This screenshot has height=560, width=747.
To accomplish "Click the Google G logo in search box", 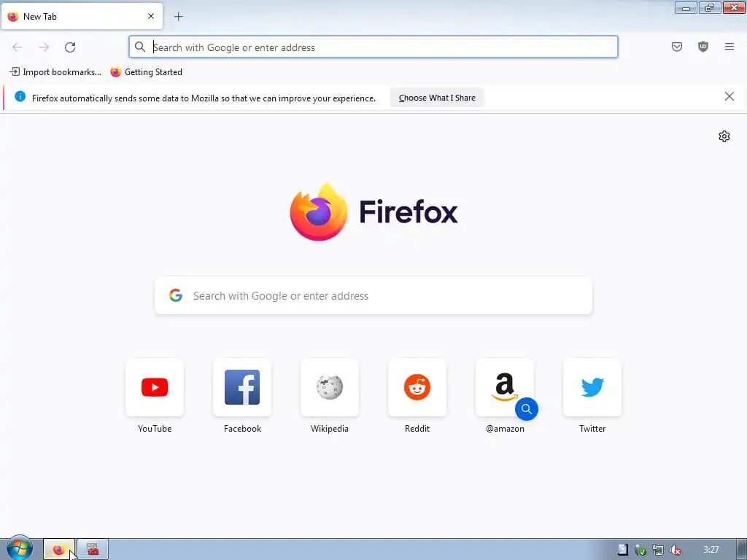I will click(176, 296).
